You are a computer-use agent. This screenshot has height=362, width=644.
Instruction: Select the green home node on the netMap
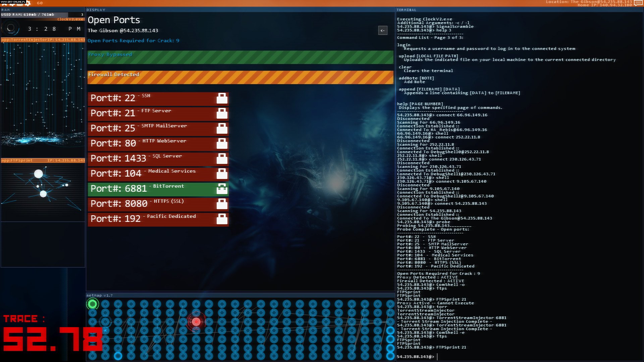(93, 304)
